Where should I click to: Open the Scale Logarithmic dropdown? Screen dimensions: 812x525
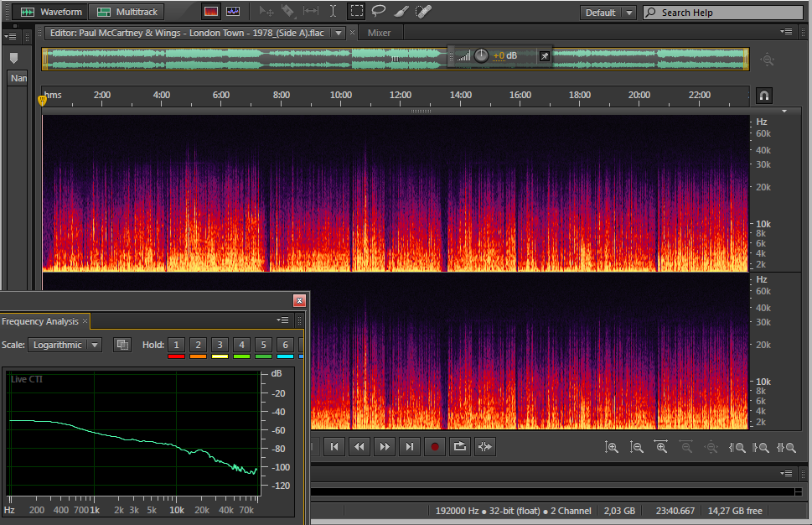pos(65,345)
